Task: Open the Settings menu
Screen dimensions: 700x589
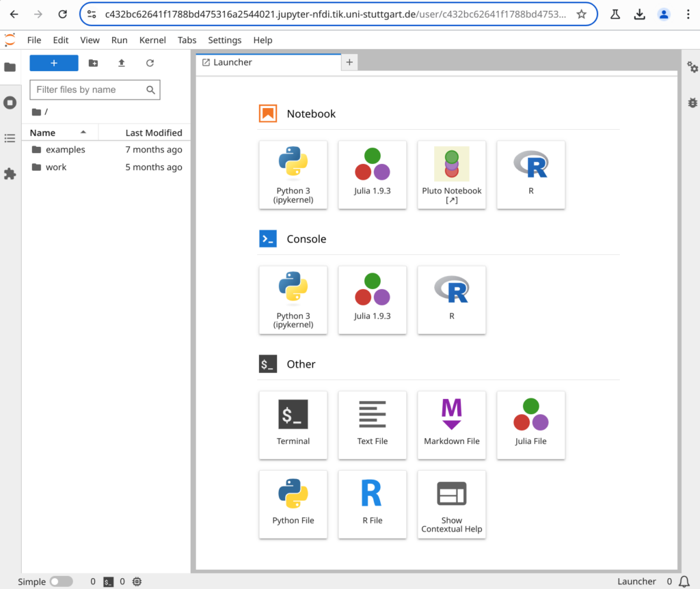Action: [224, 40]
